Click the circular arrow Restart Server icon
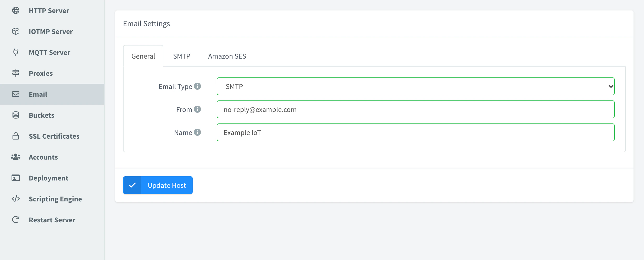This screenshot has height=260, width=644. click(16, 220)
